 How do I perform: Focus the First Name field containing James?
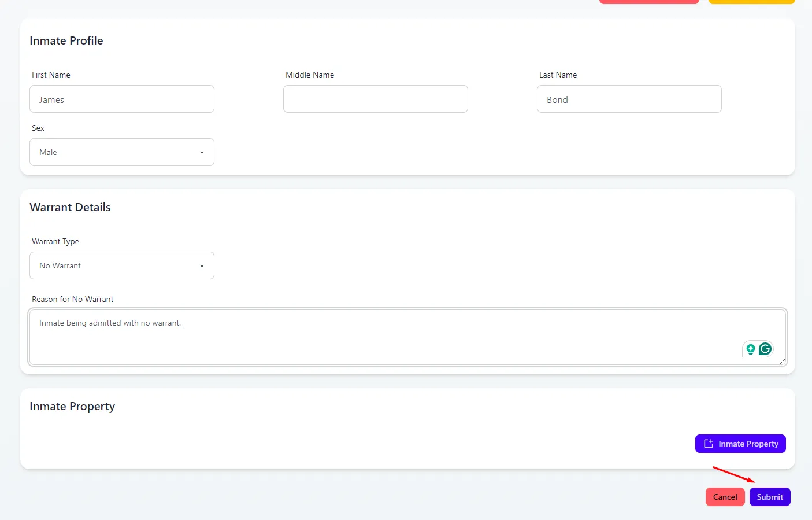pos(121,99)
